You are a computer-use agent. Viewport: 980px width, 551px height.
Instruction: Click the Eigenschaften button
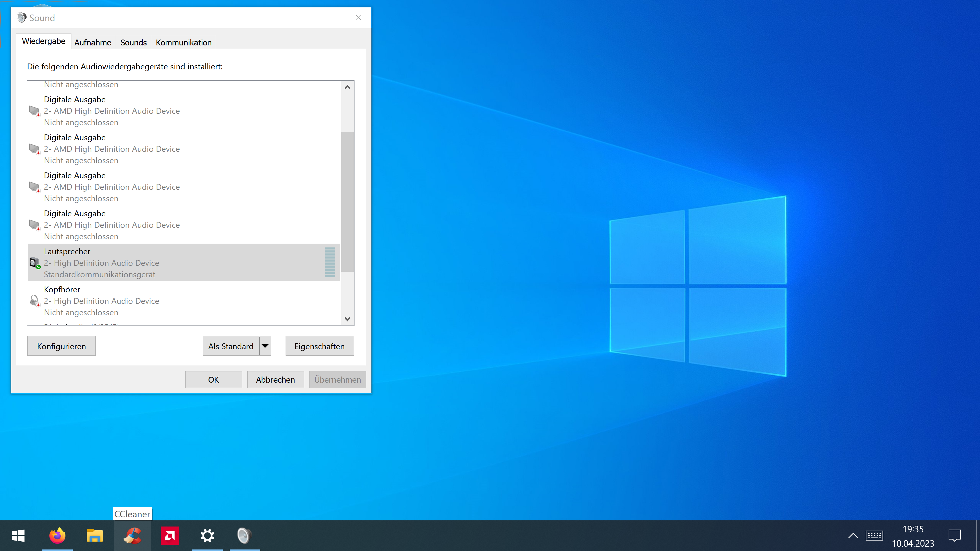[319, 346]
